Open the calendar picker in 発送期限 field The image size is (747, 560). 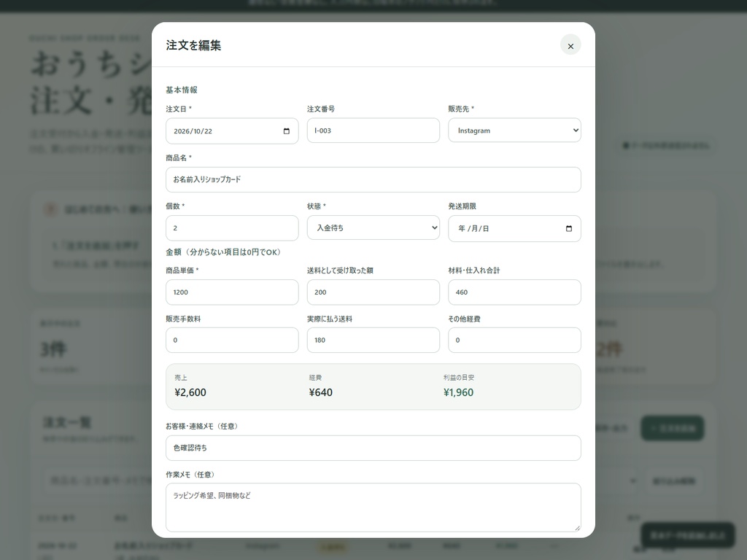click(569, 228)
